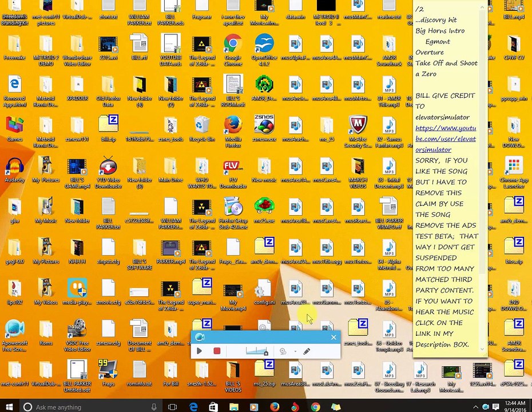Screen dimensions: 532x412
Task: Open Firefox from the taskbar
Action: click(275, 407)
